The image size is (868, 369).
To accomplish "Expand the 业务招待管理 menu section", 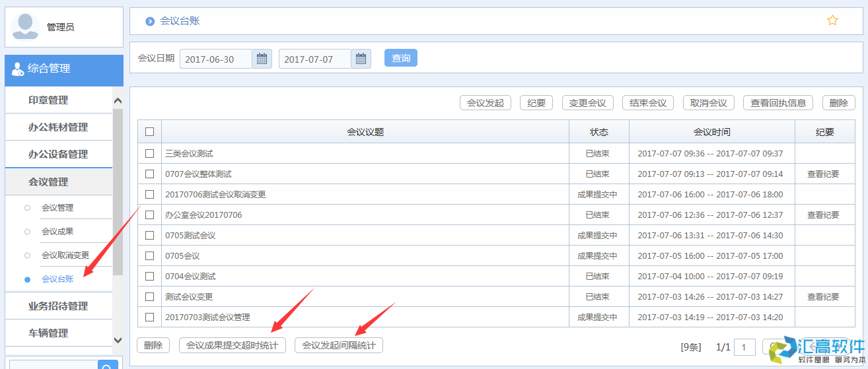I will 58,306.
